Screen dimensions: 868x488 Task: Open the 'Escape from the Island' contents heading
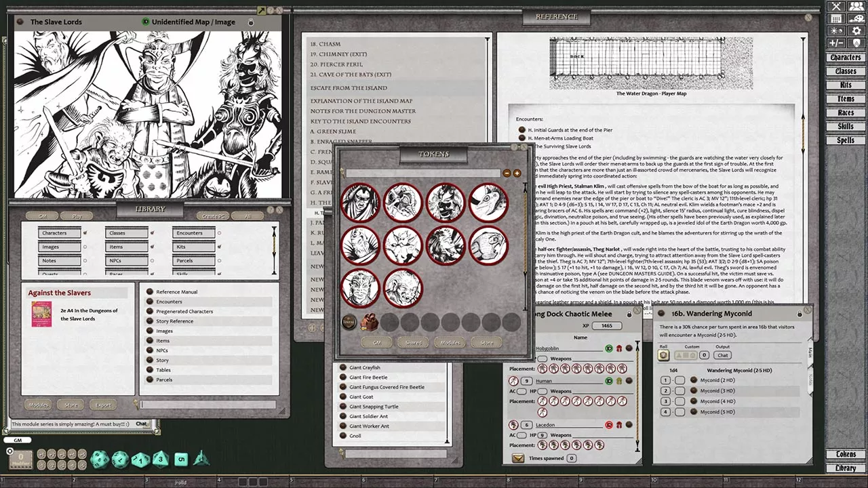click(x=349, y=88)
